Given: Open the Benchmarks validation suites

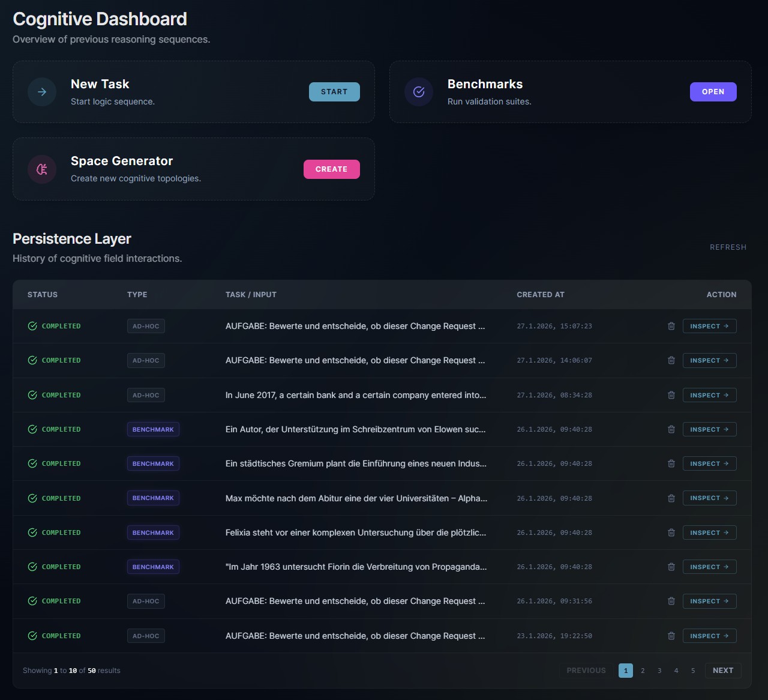Looking at the screenshot, I should tap(713, 92).
